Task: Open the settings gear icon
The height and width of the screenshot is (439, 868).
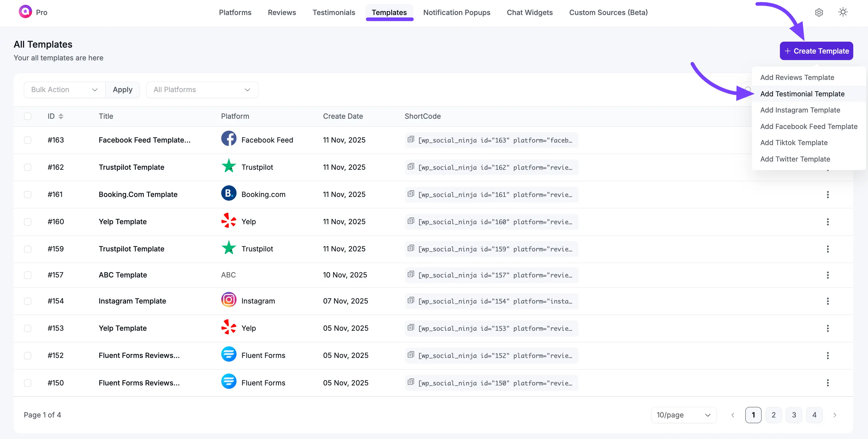Action: (x=819, y=12)
